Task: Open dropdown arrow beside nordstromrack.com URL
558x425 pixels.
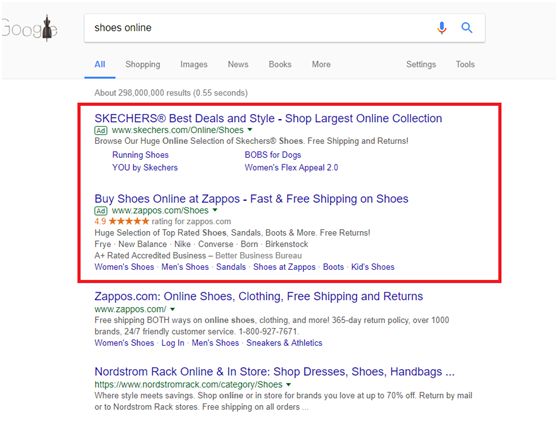Action: click(x=289, y=384)
